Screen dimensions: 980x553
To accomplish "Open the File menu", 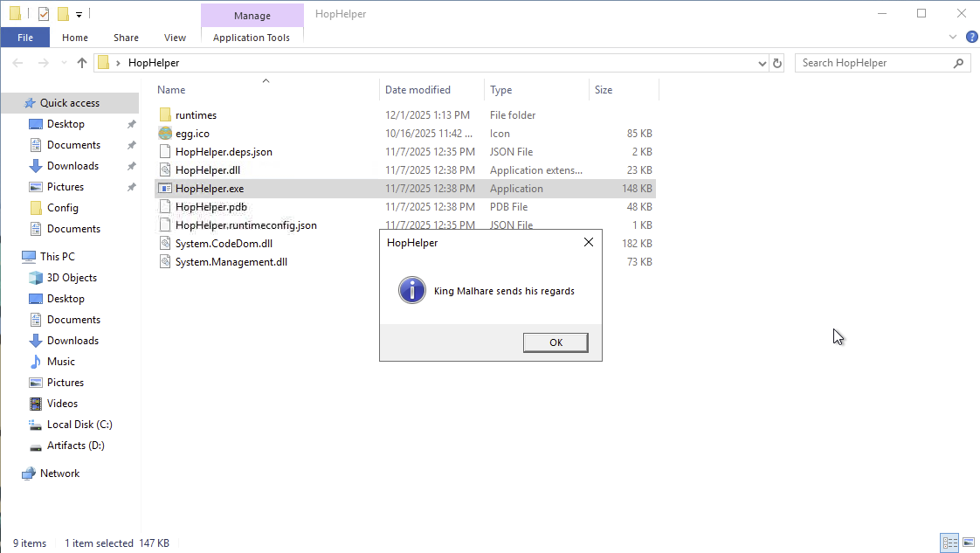I will click(x=25, y=38).
